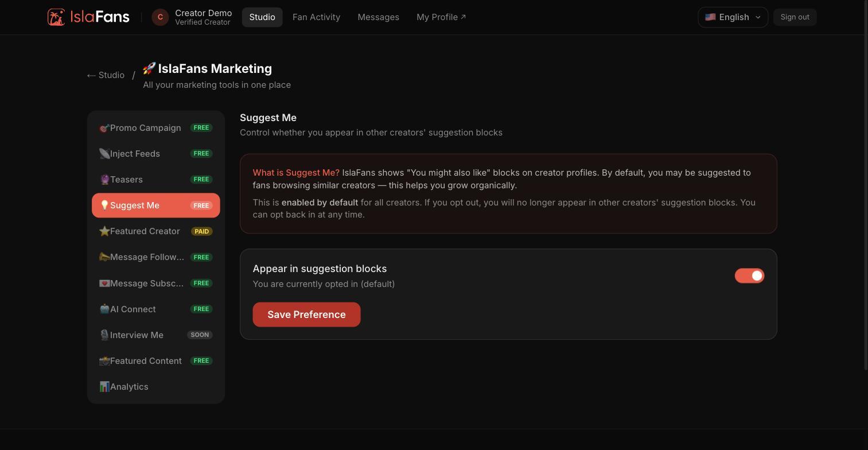Select Featured Content sidebar item label
Screen dimensions: 868x450
pyautogui.click(x=146, y=361)
